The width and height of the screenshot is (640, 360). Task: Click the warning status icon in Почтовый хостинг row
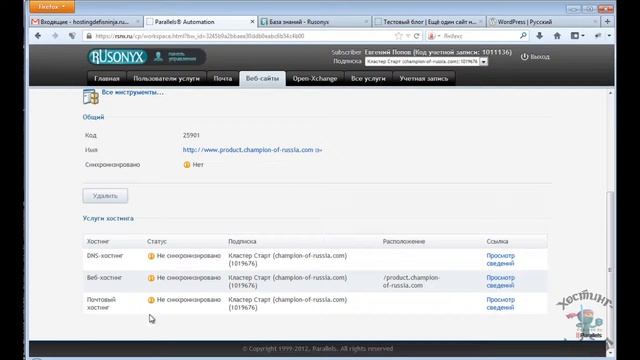tap(151, 300)
